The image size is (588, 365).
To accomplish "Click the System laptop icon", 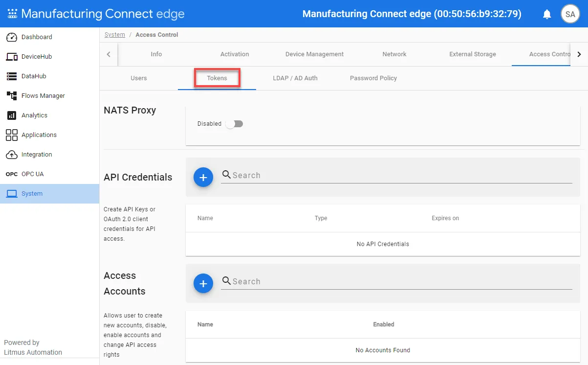I will click(12, 194).
